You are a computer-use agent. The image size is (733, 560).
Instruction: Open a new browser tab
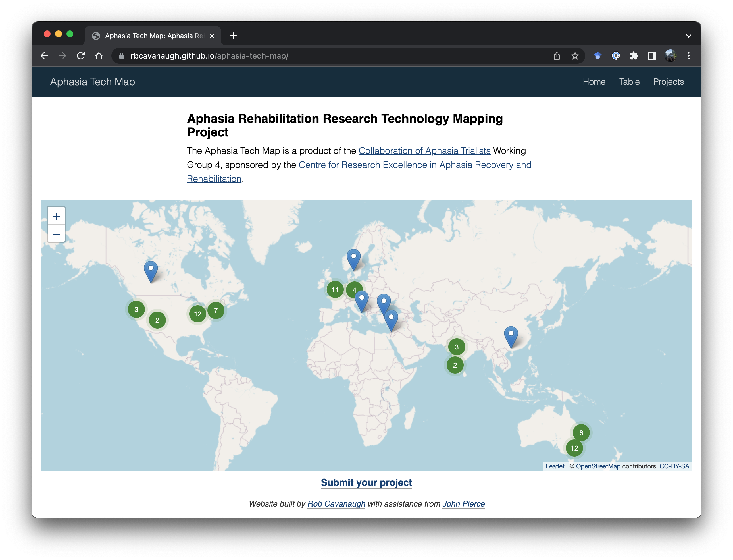coord(233,36)
